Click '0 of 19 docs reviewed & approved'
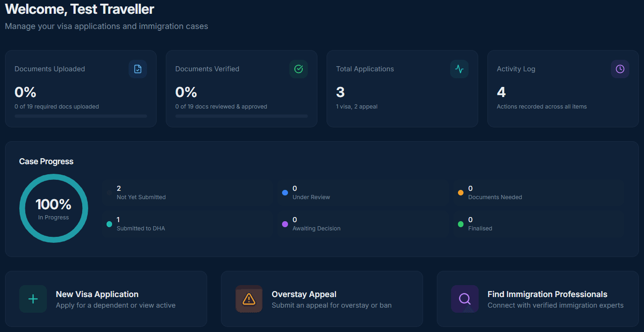644x332 pixels. (x=221, y=107)
